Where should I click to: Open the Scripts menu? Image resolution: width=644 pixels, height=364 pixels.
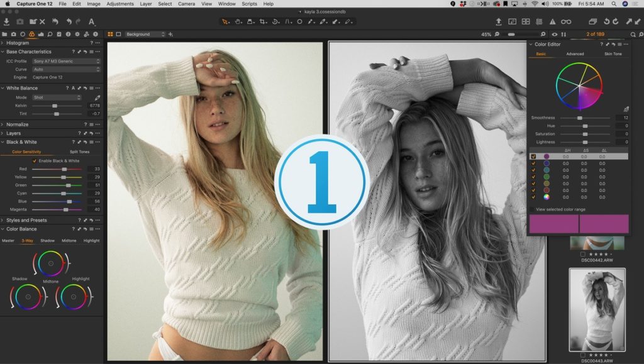pyautogui.click(x=249, y=4)
